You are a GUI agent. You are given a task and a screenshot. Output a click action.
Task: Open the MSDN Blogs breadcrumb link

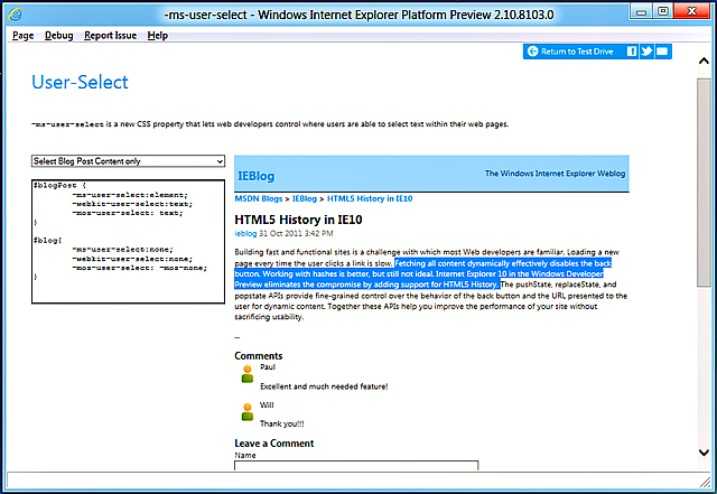(x=258, y=199)
